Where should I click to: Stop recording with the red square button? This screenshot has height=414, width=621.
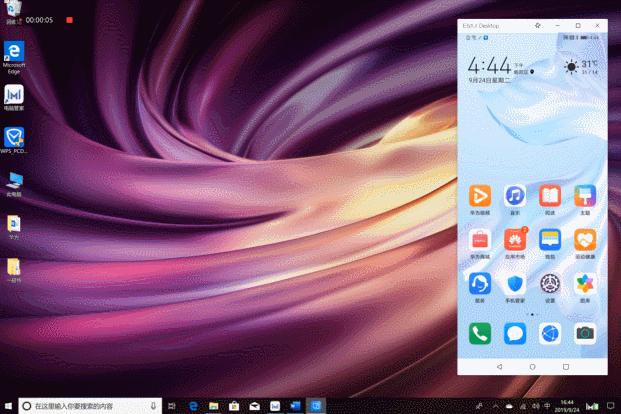pyautogui.click(x=69, y=20)
